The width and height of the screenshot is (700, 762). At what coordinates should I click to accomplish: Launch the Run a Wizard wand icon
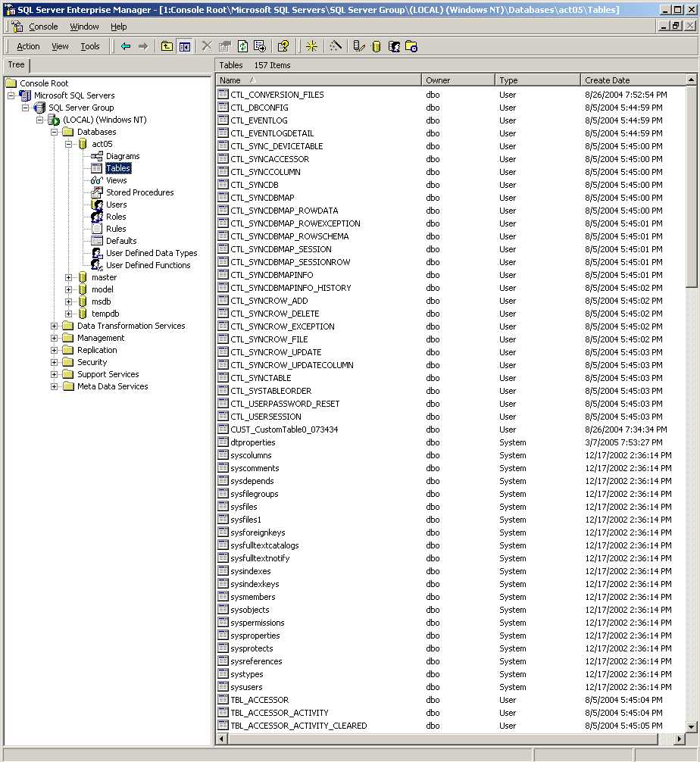pos(336,47)
